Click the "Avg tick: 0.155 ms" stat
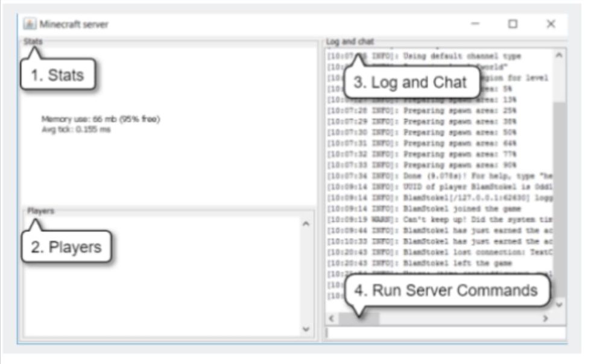 tap(76, 130)
